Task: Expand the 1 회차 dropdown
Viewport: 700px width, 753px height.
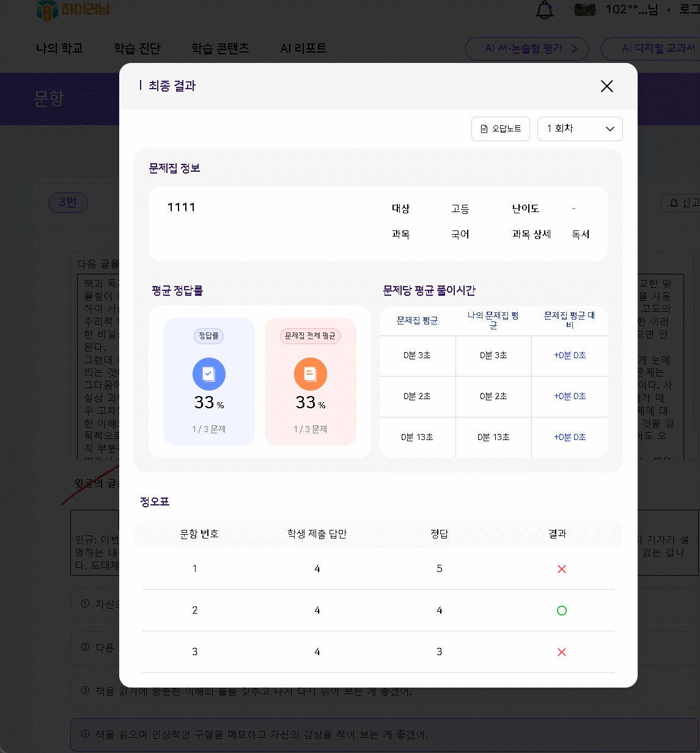Action: (580, 129)
